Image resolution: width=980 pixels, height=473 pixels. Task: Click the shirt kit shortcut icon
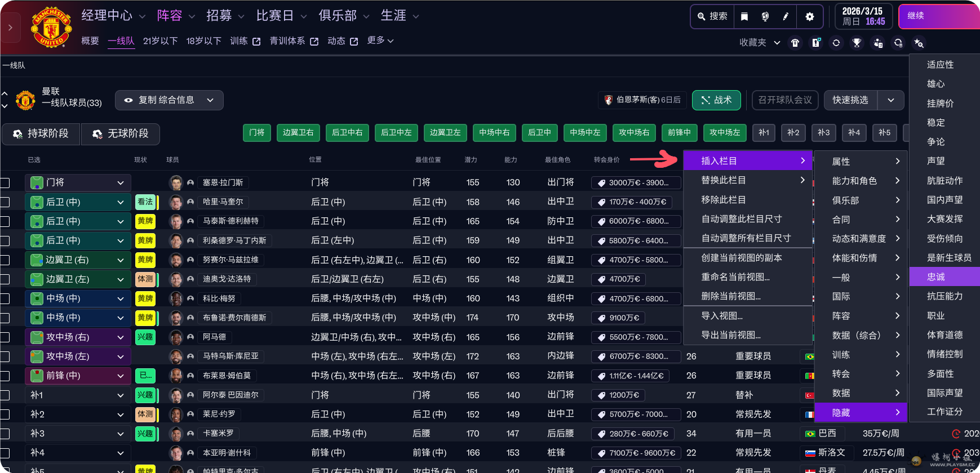tap(795, 43)
